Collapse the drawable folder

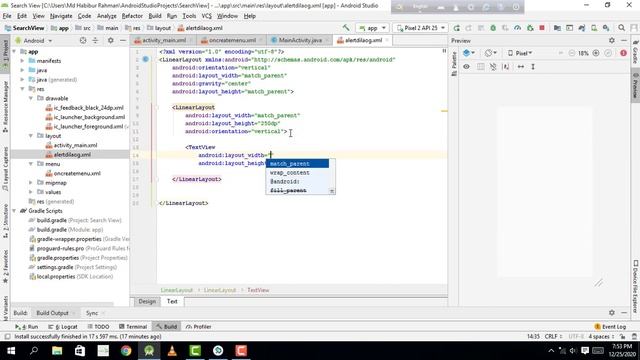(x=31, y=98)
